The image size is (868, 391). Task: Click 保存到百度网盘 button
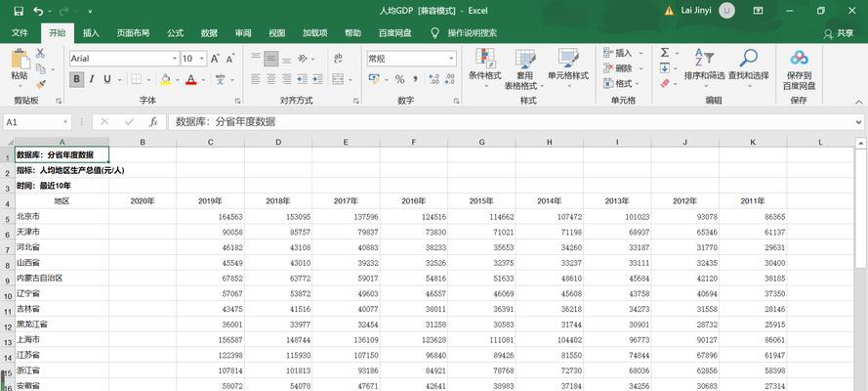(799, 69)
